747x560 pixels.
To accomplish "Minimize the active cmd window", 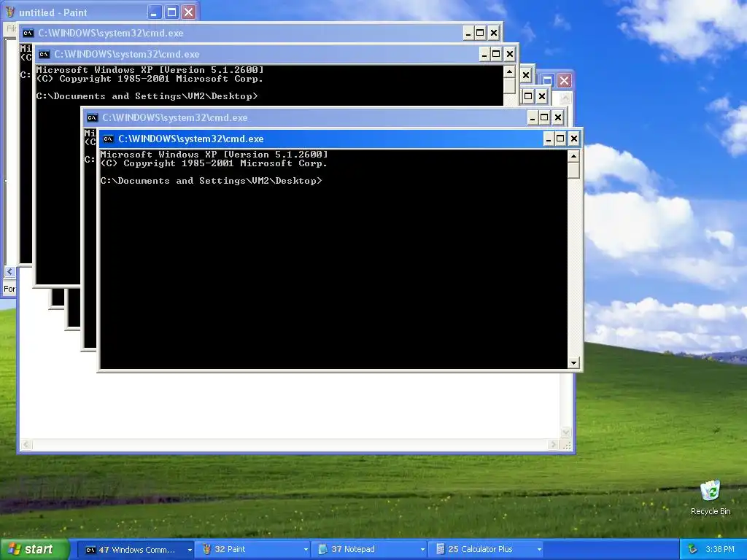I will tap(549, 139).
